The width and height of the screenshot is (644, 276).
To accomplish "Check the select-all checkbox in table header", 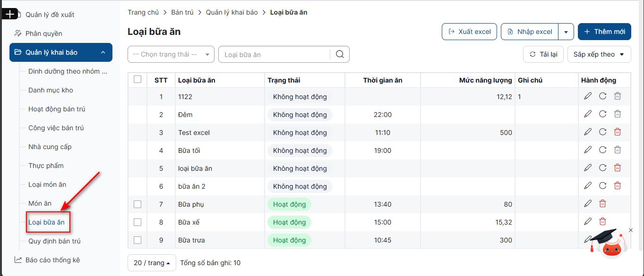I will pyautogui.click(x=137, y=80).
